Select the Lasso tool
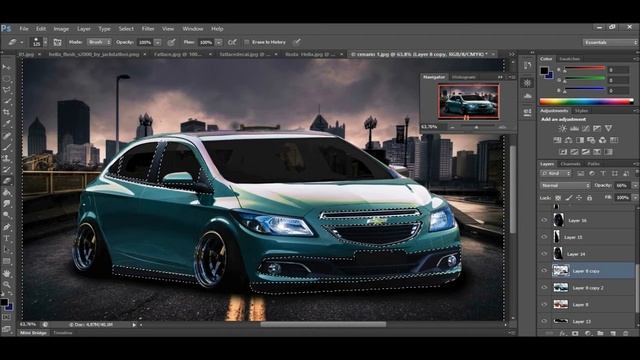Image resolution: width=640 pixels, height=360 pixels. pyautogui.click(x=7, y=89)
